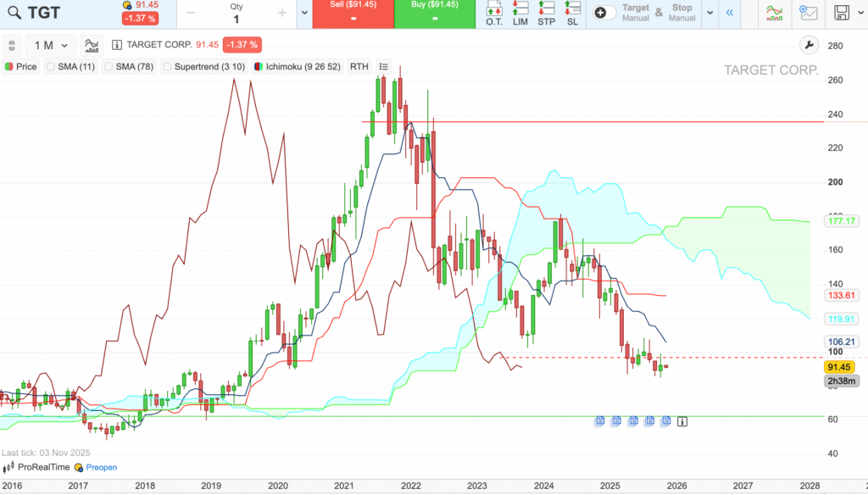Open the 1 M timeframe dropdown
Image resolution: width=868 pixels, height=495 pixels.
(x=51, y=45)
